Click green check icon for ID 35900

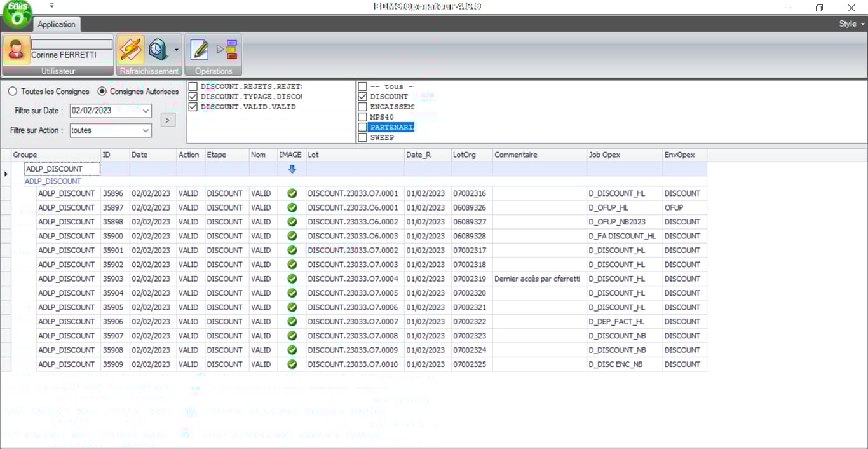(x=292, y=236)
